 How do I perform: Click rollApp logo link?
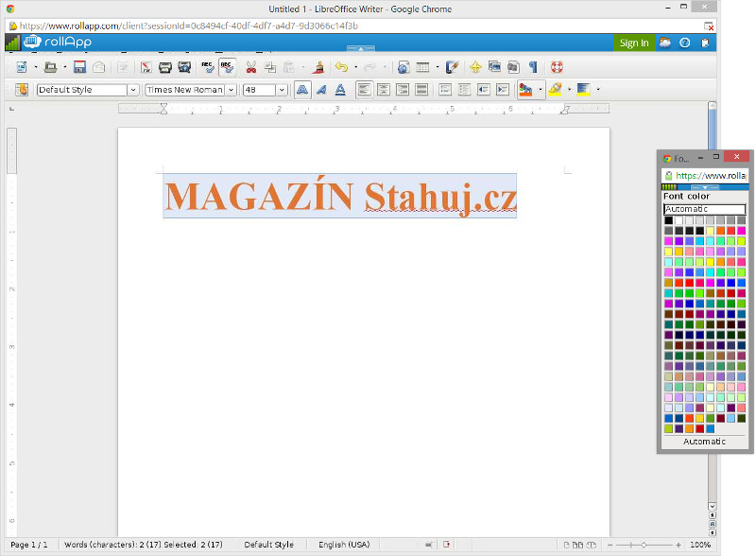click(x=58, y=43)
